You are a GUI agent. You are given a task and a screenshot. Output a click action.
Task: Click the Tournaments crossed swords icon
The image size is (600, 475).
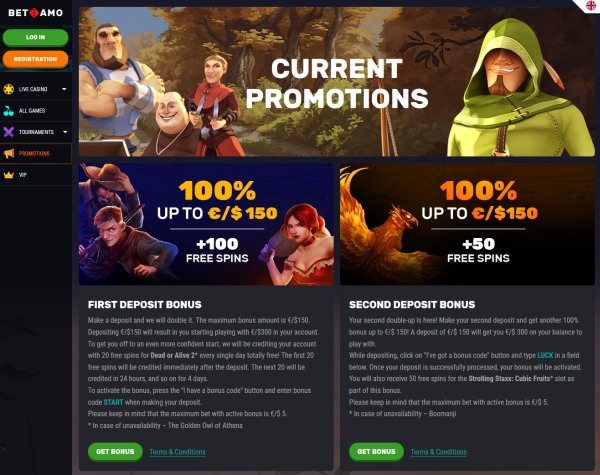tap(8, 132)
